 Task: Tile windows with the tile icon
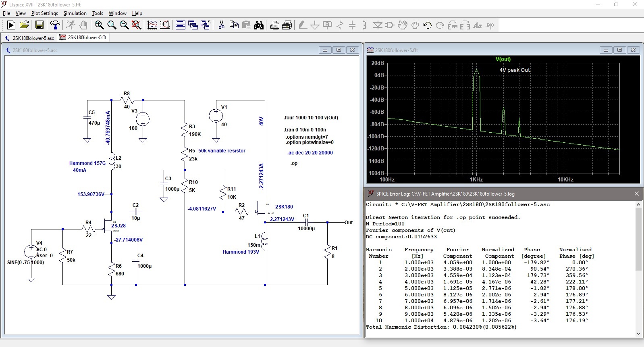tap(181, 25)
